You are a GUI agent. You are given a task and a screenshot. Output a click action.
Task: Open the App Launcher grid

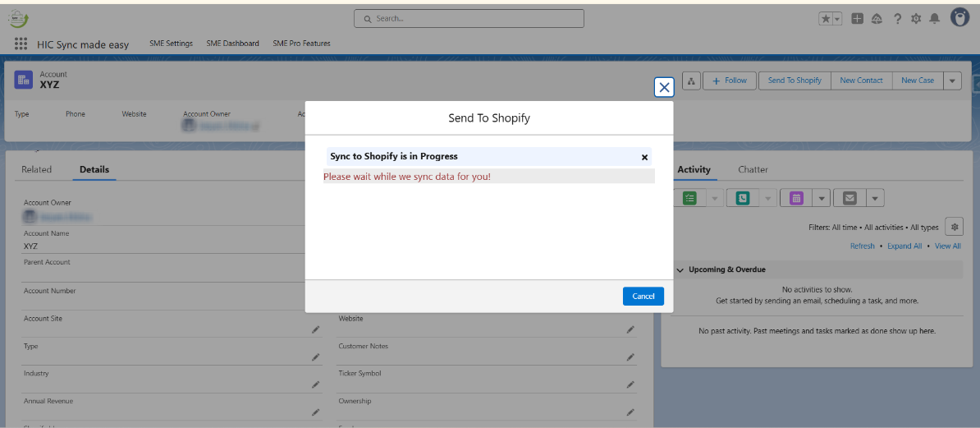(x=21, y=44)
